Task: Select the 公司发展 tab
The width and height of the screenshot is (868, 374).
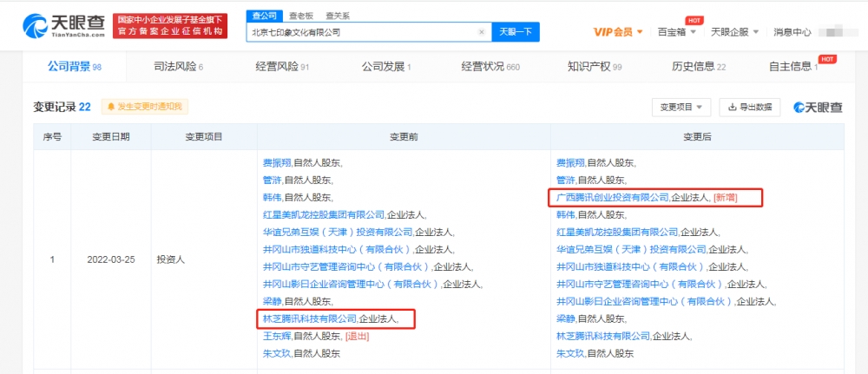Action: 386,67
